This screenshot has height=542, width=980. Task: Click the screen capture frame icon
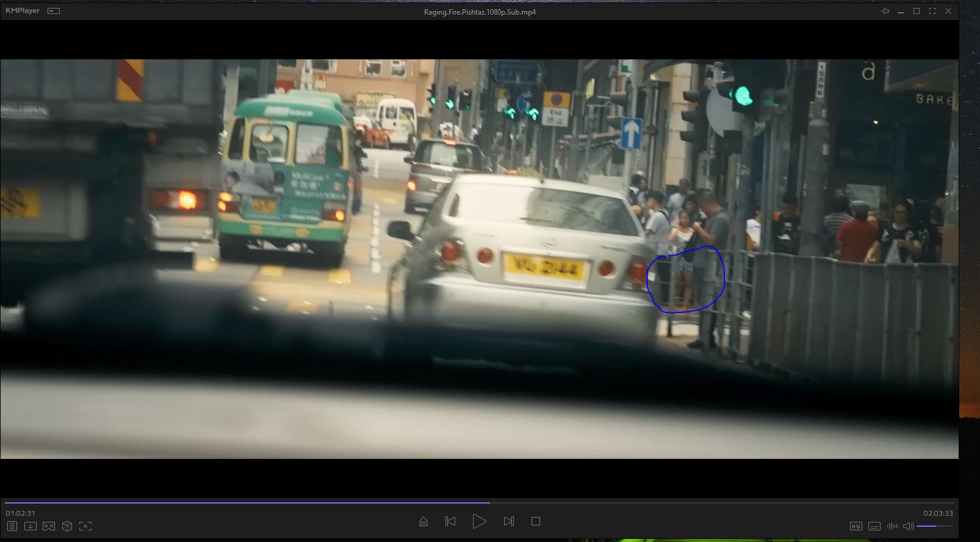pyautogui.click(x=85, y=526)
